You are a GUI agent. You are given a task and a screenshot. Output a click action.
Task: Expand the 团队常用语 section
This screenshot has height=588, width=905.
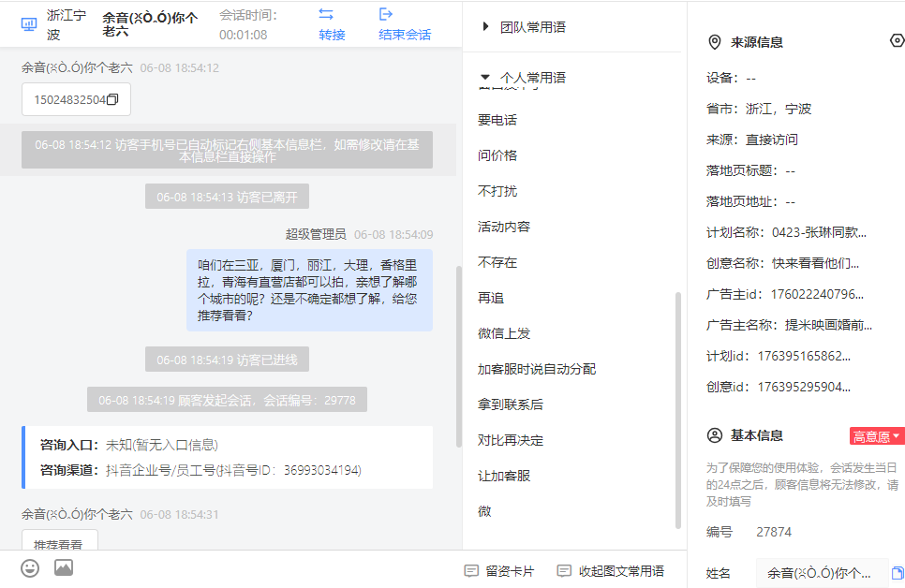pyautogui.click(x=524, y=27)
